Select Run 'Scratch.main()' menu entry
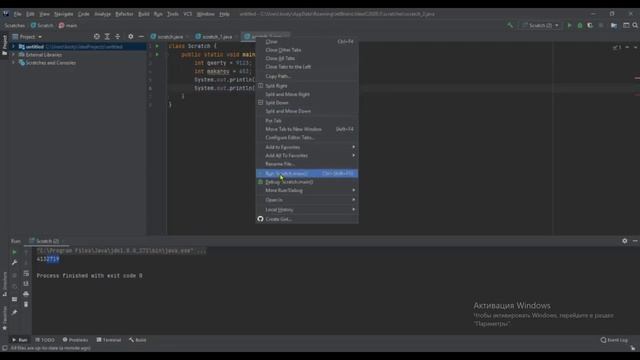This screenshot has height=360, width=640. coord(307,174)
